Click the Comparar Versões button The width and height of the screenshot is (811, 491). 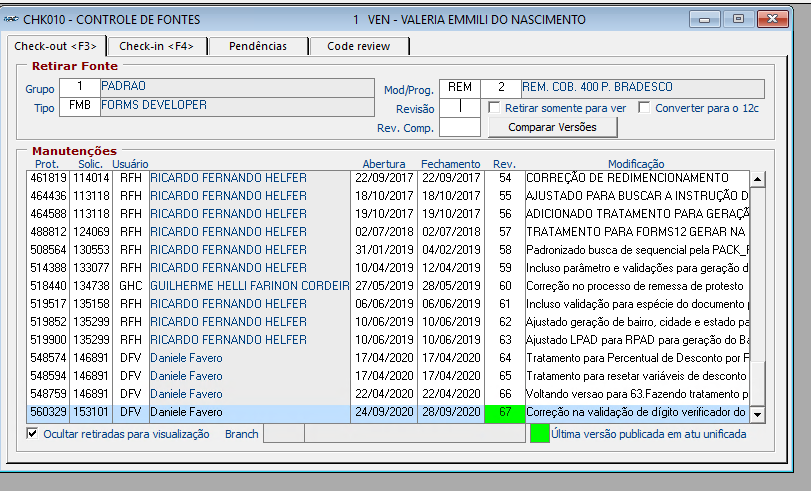click(552, 127)
